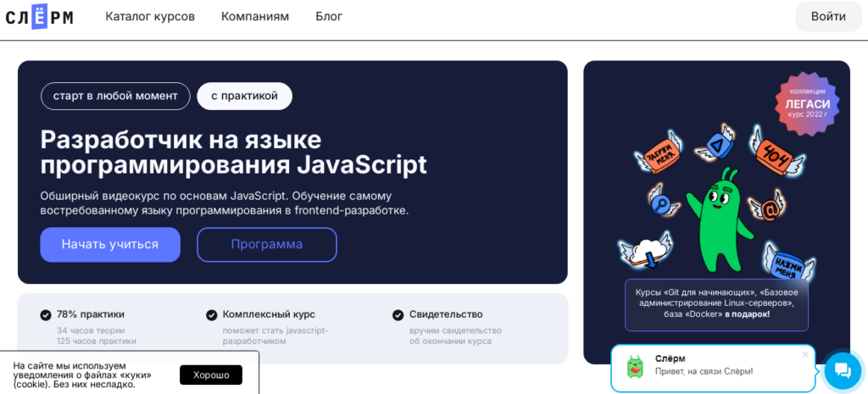Click the Слёрм green mascot chat avatar
868x394 pixels.
click(635, 367)
